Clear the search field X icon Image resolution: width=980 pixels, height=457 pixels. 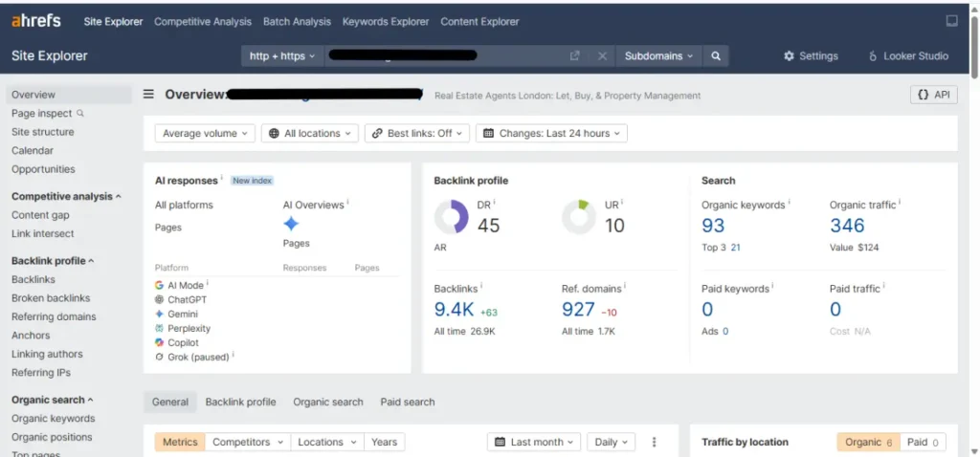pos(602,56)
